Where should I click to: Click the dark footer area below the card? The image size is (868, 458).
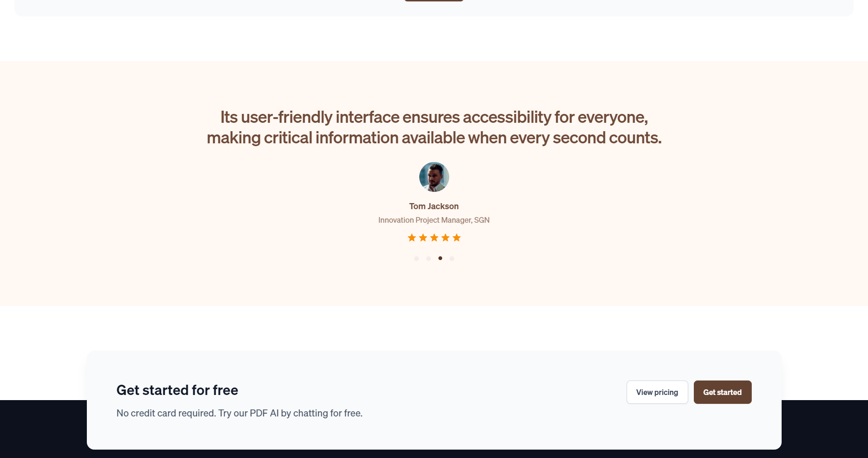(x=42, y=430)
